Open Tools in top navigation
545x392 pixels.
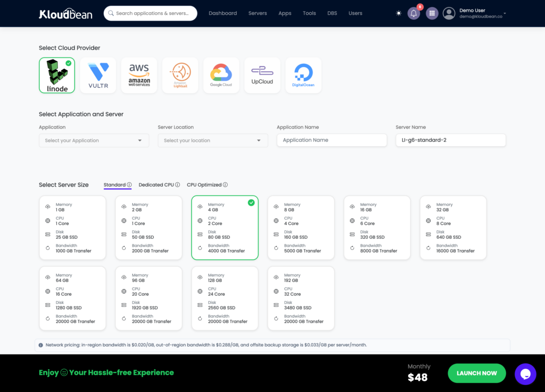pos(309,13)
